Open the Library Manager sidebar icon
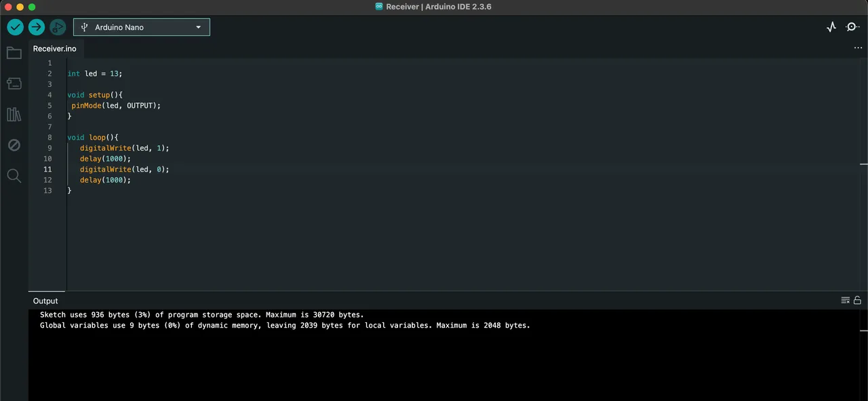 pos(14,114)
